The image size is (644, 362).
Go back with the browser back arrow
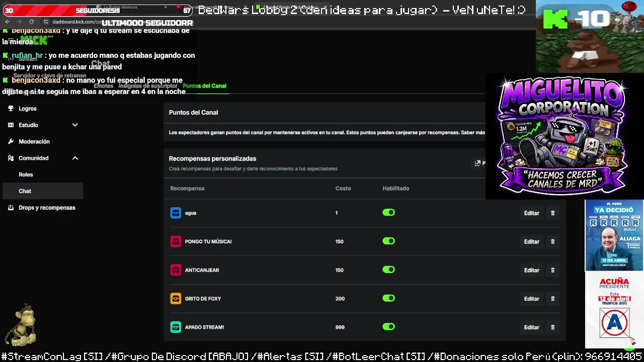coord(7,22)
